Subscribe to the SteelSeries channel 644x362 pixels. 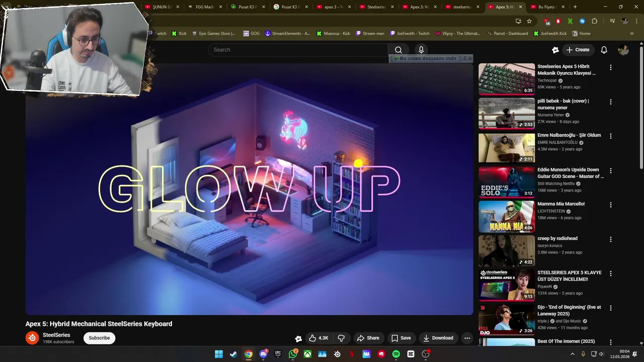click(99, 338)
